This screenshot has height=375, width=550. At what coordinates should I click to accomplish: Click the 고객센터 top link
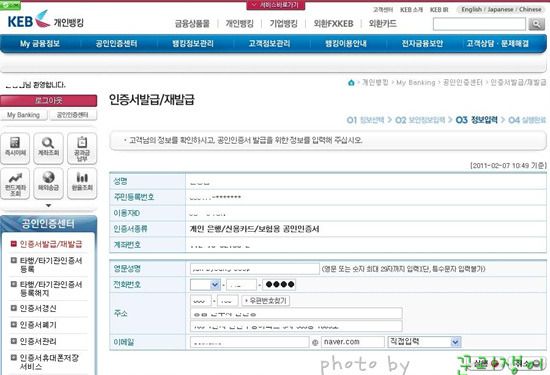click(x=383, y=10)
